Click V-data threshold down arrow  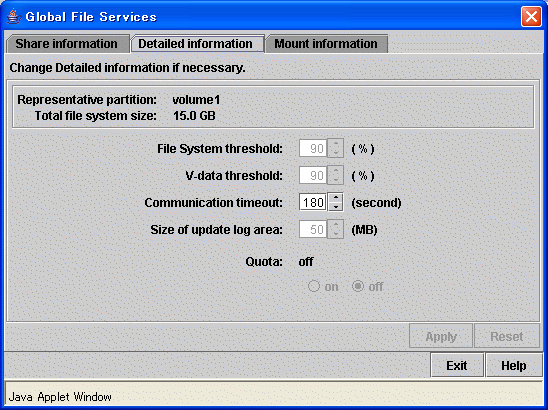pos(336,180)
